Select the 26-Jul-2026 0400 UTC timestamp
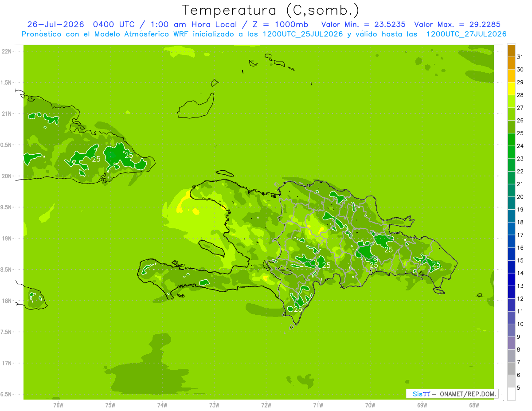The height and width of the screenshot is (411, 532). (x=77, y=24)
